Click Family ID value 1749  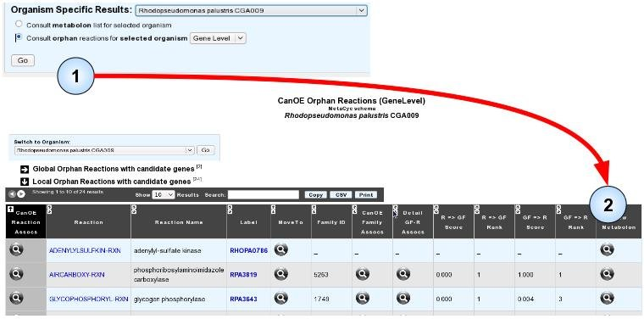(x=321, y=299)
